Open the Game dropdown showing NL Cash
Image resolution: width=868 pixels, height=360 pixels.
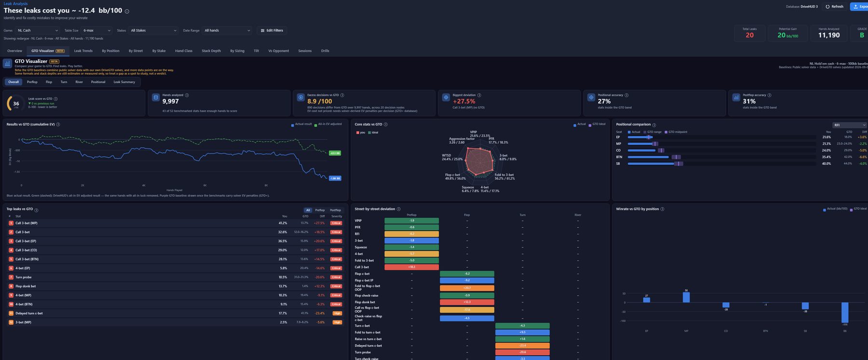pyautogui.click(x=38, y=30)
